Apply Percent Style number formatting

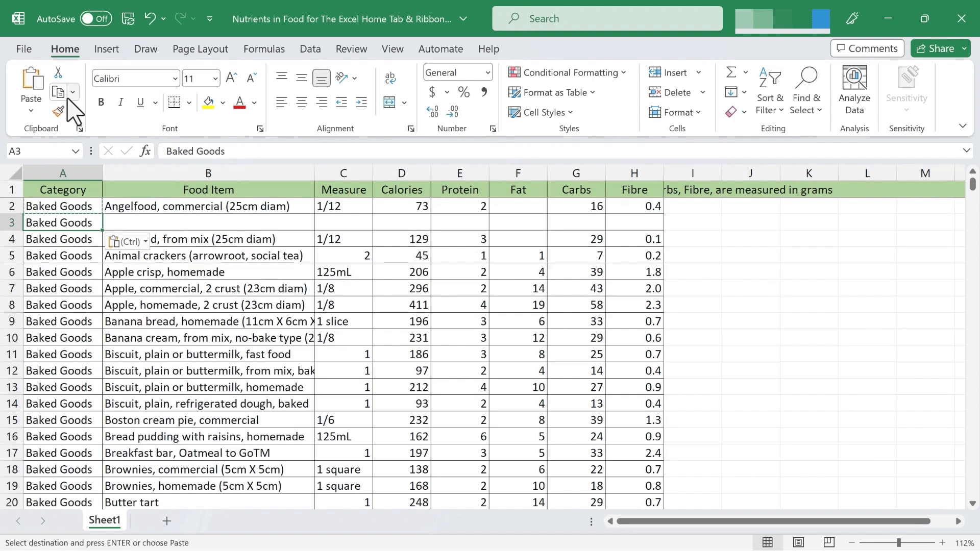463,92
